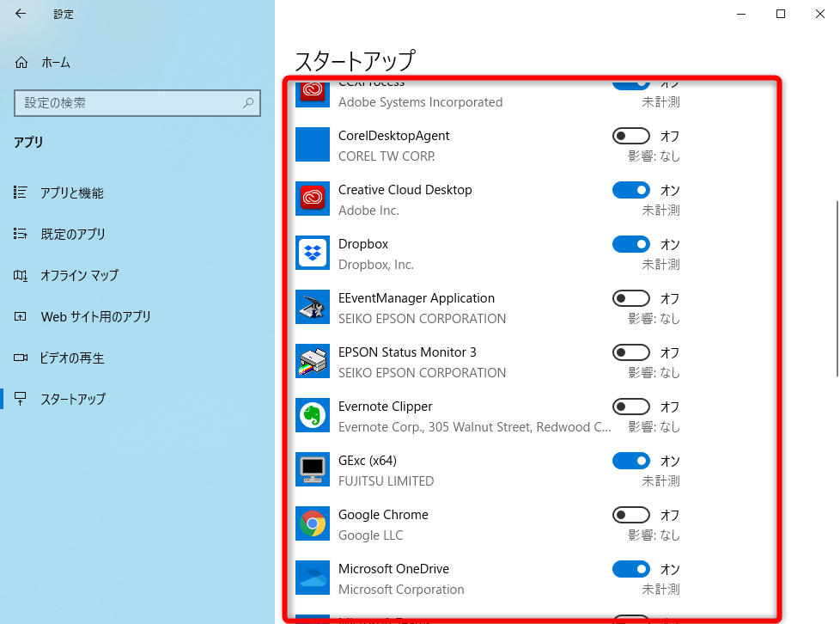Screen dimensions: 840x624
Task: Click the Creative Cloud Desktop icon
Action: 312,199
